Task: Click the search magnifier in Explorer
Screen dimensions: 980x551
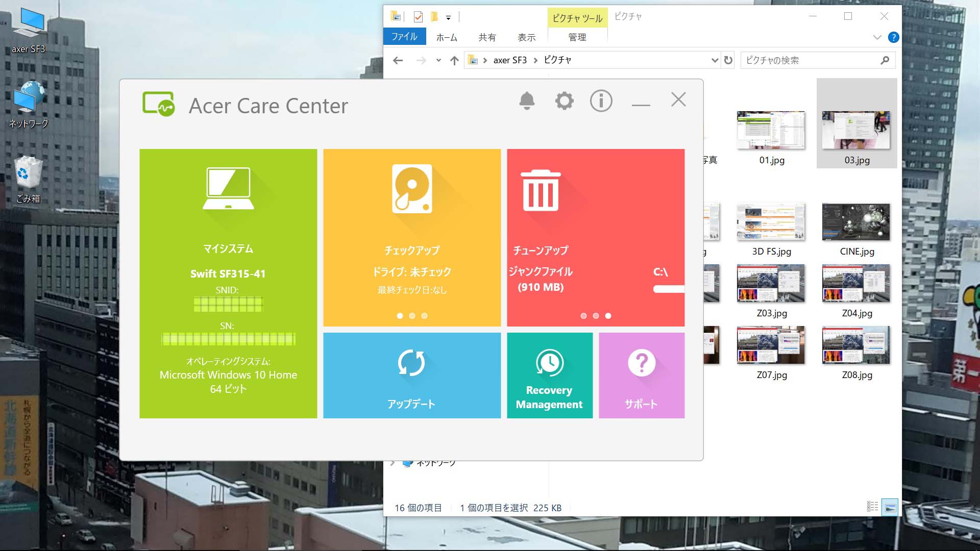Action: [x=885, y=60]
